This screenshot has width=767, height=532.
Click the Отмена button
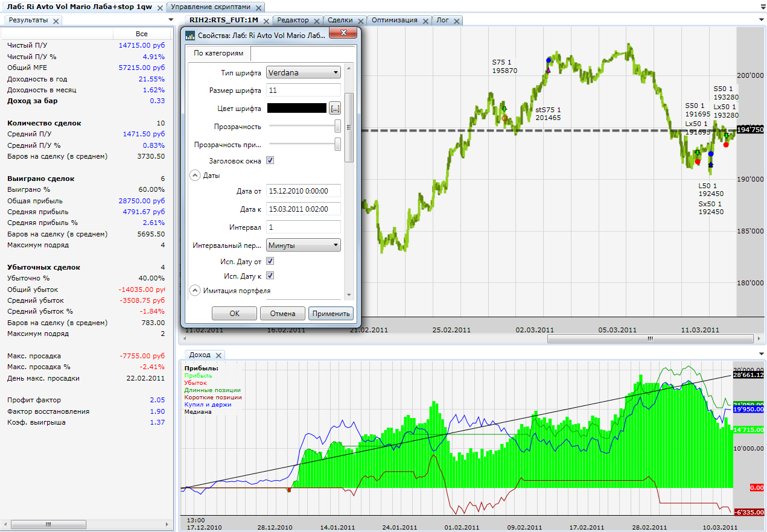[282, 314]
